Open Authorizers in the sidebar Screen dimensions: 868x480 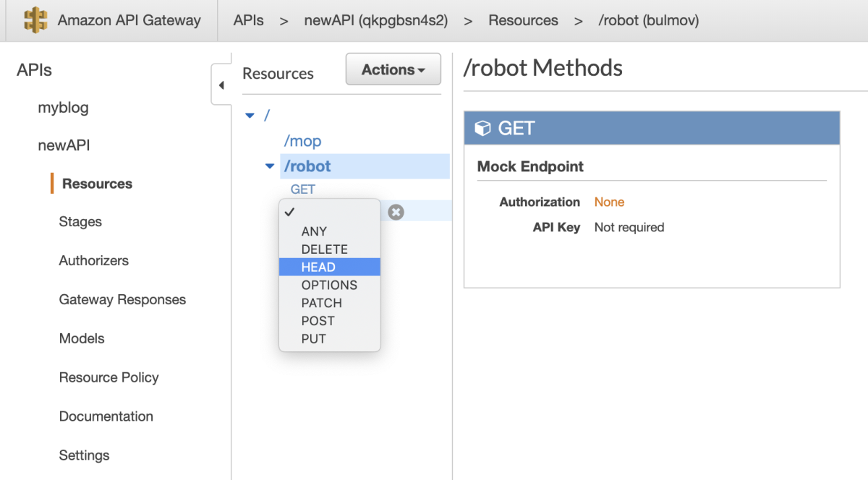pos(94,260)
